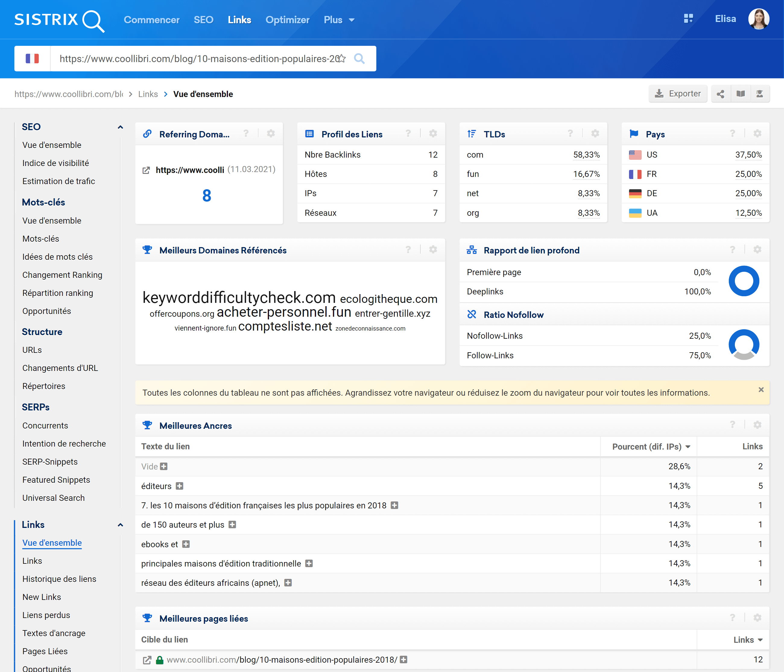This screenshot has height=672, width=784.
Task: Open Historique des liens in sidebar
Action: [59, 579]
